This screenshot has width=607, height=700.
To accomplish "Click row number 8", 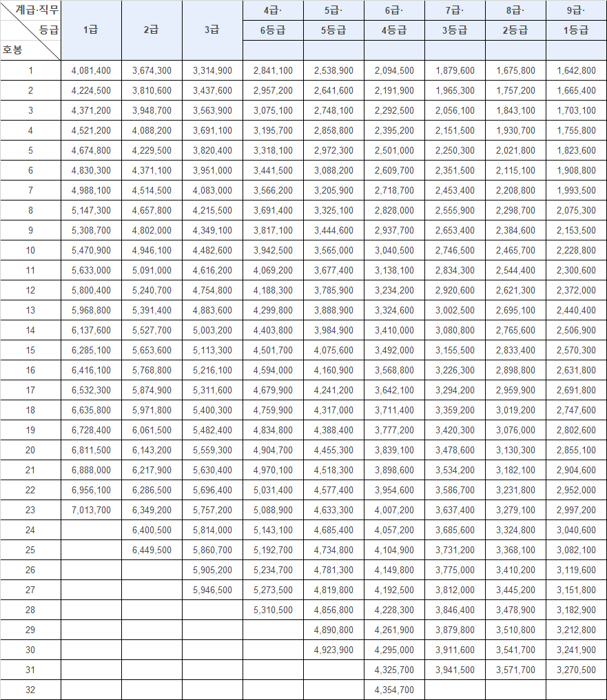I will (30, 210).
